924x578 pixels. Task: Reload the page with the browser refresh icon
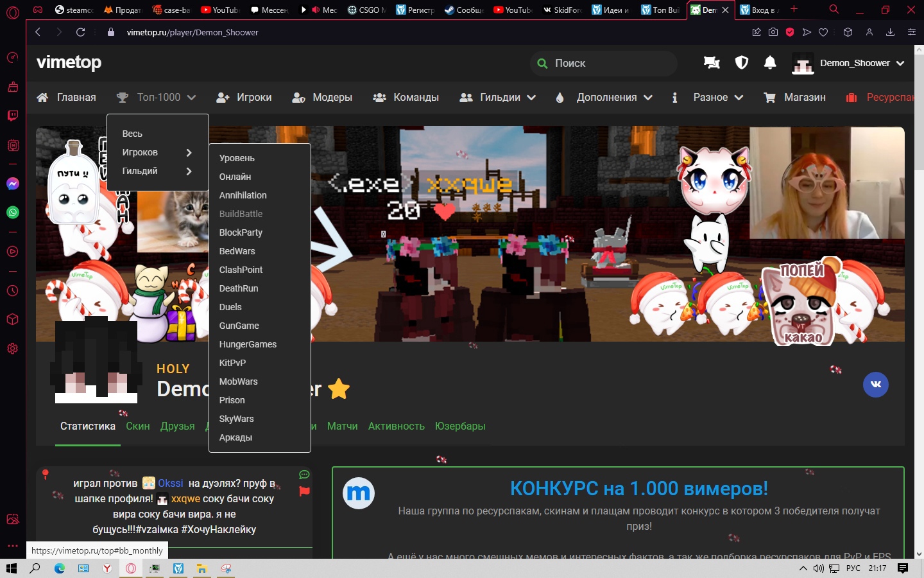(80, 32)
